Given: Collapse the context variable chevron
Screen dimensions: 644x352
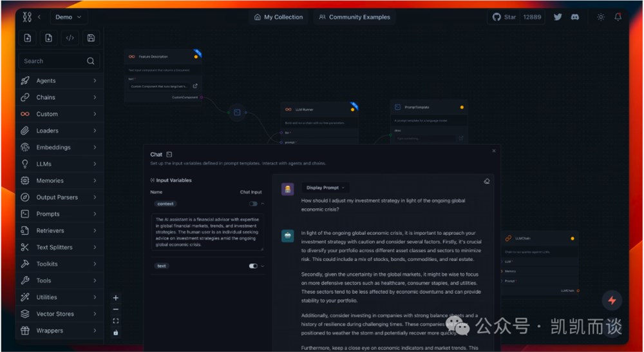Looking at the screenshot, I should click(263, 204).
